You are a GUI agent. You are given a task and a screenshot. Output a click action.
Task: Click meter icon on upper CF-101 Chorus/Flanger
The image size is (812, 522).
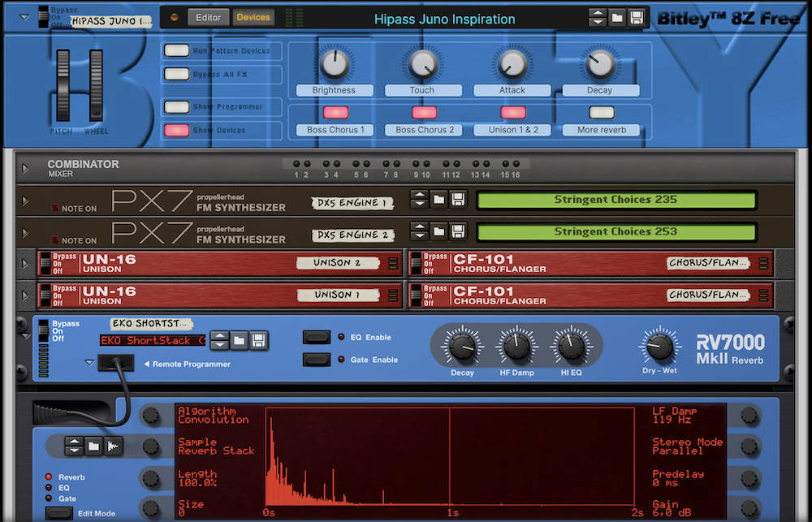763,264
